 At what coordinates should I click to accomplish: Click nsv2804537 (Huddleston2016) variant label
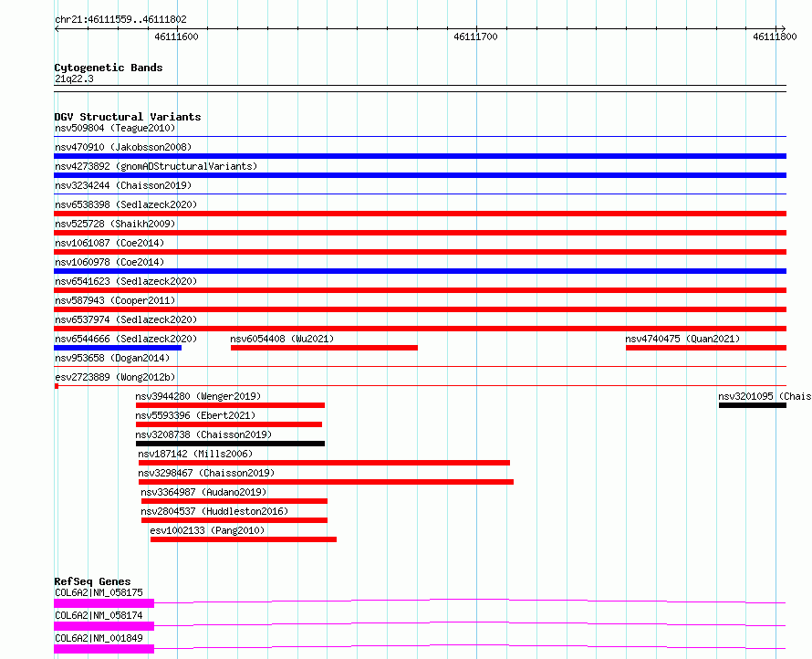(214, 511)
